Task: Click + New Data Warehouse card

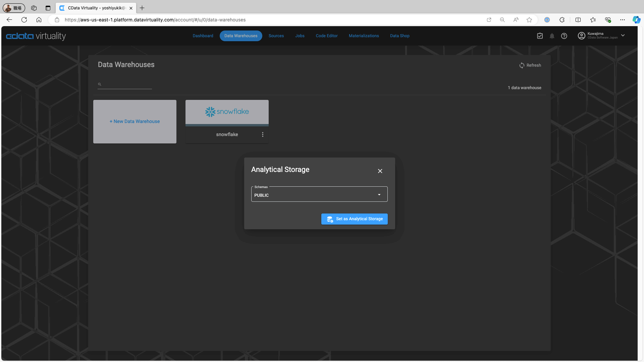Action: coord(135,121)
